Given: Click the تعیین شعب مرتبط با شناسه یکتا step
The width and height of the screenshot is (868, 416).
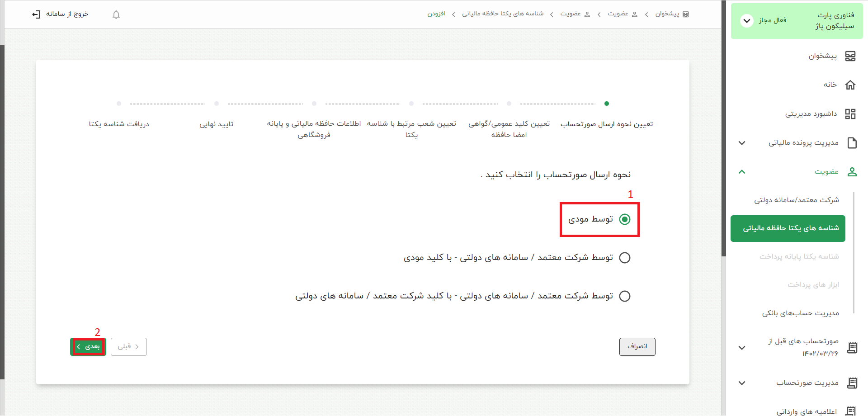Looking at the screenshot, I should tap(411, 129).
